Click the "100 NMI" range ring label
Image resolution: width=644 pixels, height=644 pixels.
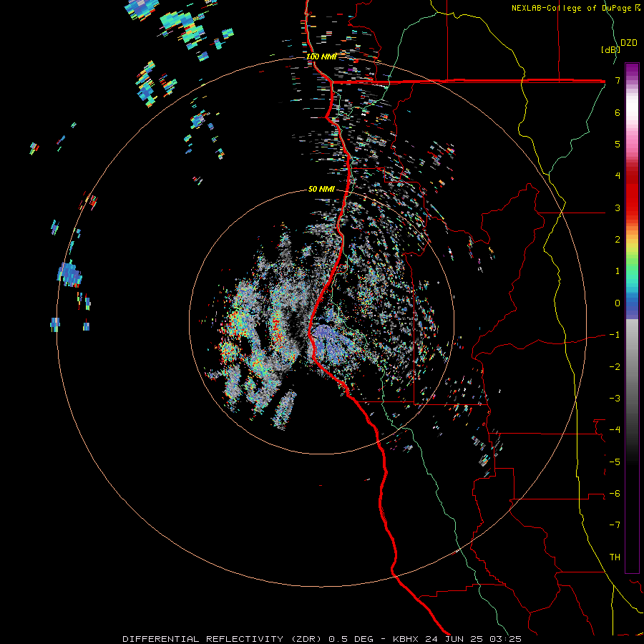tap(321, 57)
